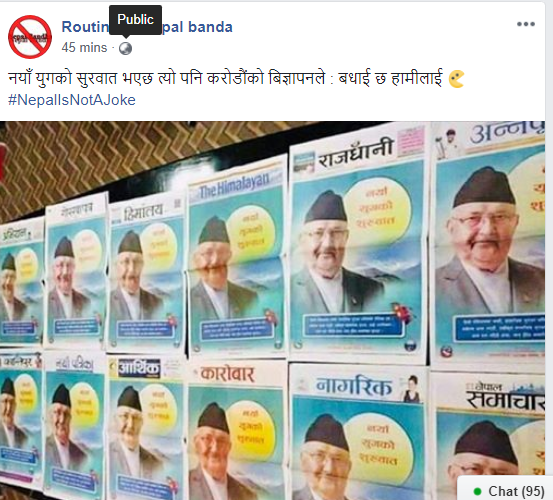Screen dimensions: 553x500
Task: Select the Nepali post caption text
Action: [x=225, y=78]
